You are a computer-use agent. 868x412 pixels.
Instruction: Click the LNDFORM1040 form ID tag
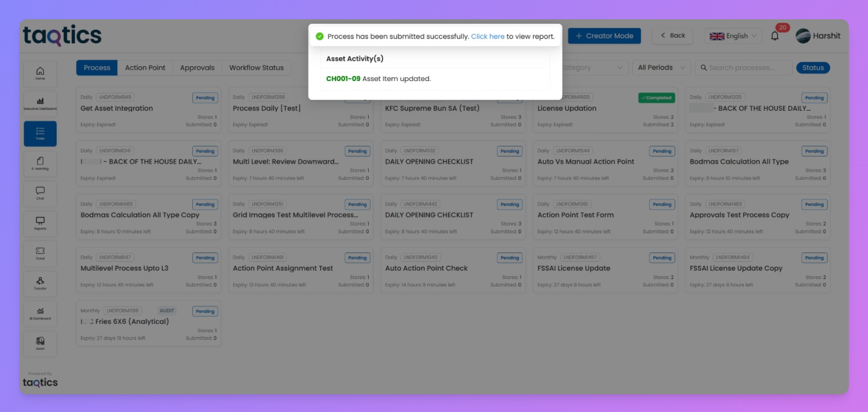coord(420,257)
